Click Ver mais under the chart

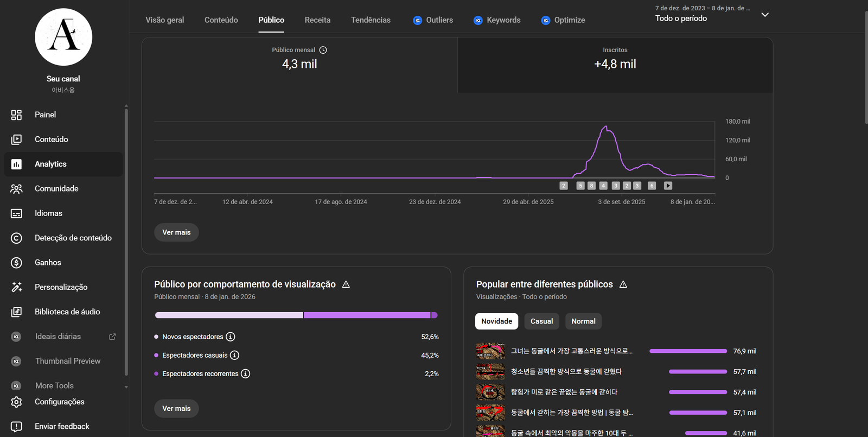coord(176,232)
